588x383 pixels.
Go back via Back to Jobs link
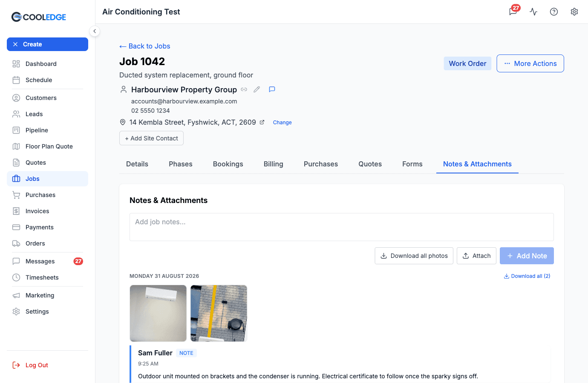(x=145, y=46)
